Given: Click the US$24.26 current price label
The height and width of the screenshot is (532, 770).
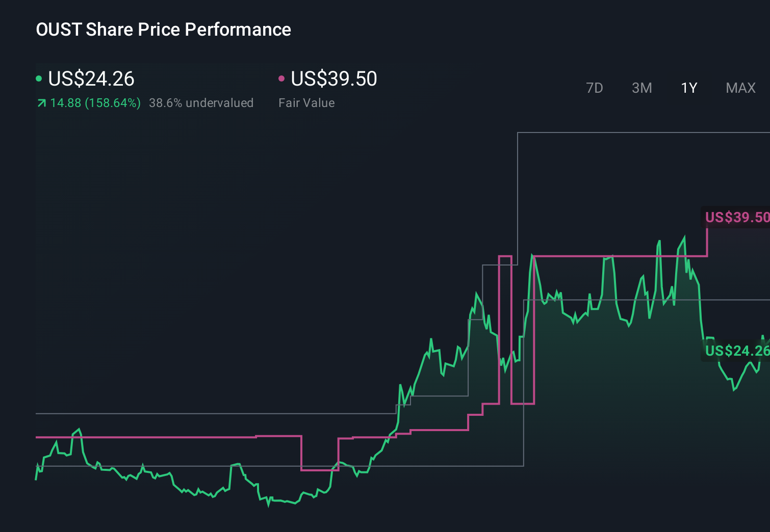Looking at the screenshot, I should [91, 79].
